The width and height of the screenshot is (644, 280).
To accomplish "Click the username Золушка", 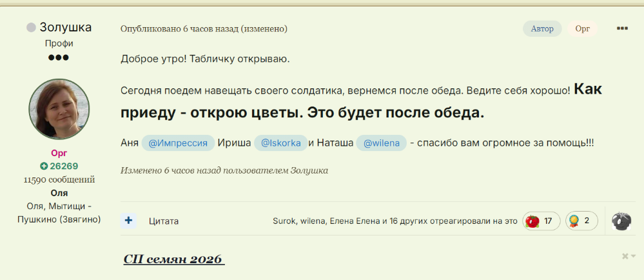I will (65, 28).
